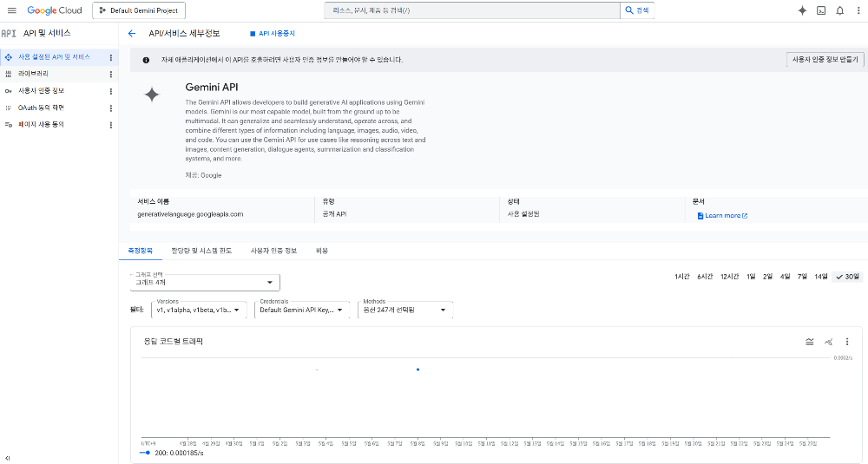The image size is (868, 464).
Task: Open the Default Gemini Project selector
Action: (139, 10)
